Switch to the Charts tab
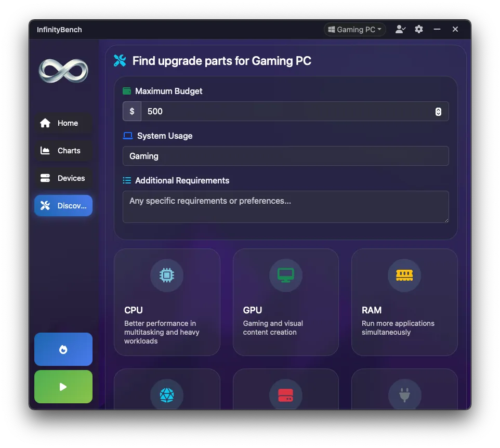The image size is (500, 448). point(63,151)
